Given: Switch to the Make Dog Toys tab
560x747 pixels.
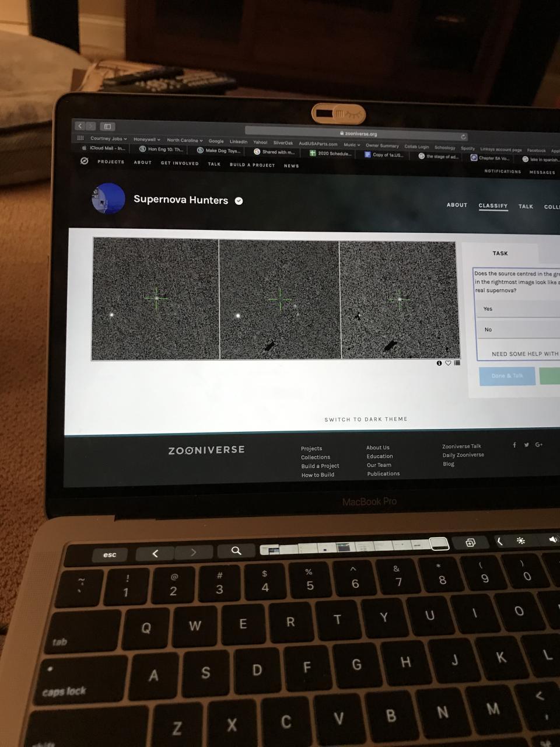Looking at the screenshot, I should coord(219,151).
